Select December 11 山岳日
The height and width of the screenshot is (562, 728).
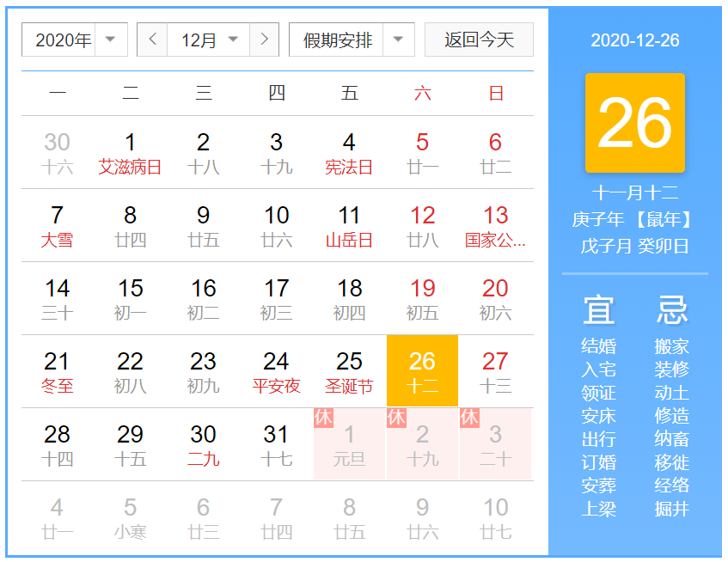(349, 225)
